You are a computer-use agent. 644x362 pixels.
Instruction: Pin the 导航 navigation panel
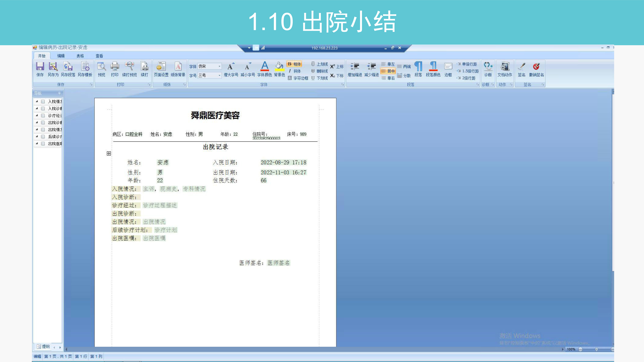59,93
